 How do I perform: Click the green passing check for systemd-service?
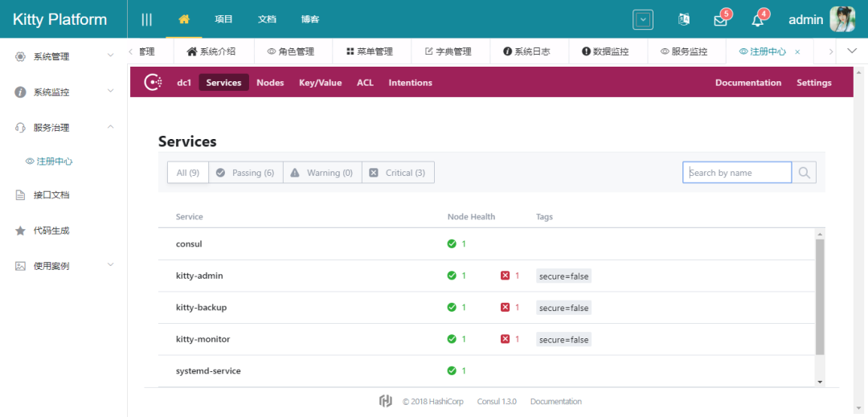(452, 370)
